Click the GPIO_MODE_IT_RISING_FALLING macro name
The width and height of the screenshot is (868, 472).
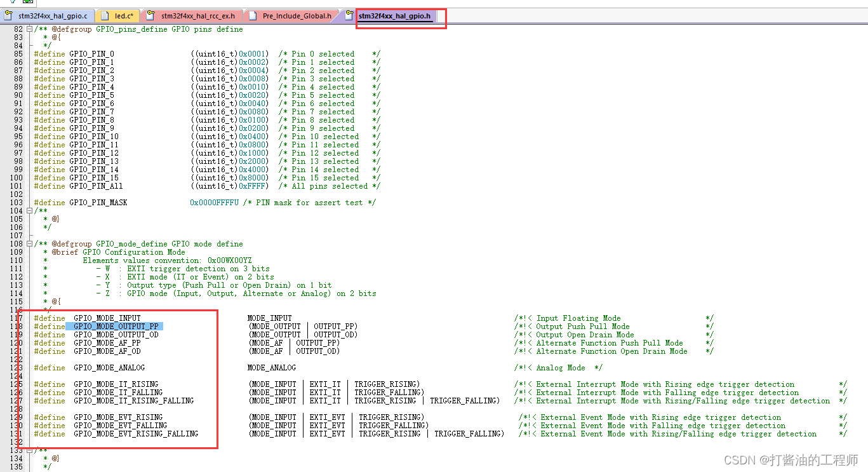pos(134,401)
